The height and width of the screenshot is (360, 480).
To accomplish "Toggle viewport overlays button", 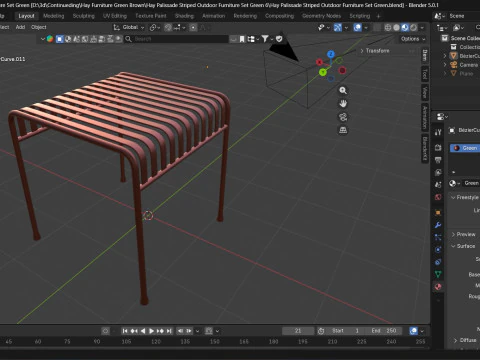I will point(357,27).
